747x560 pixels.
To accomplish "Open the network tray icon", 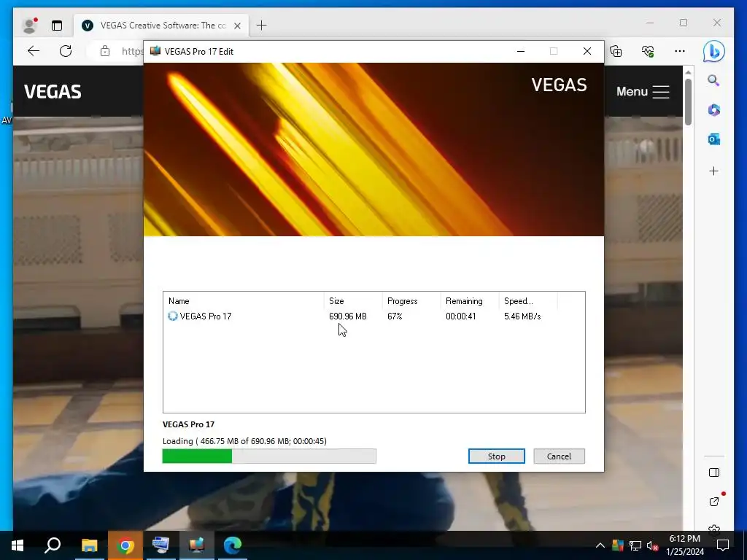I will click(635, 545).
